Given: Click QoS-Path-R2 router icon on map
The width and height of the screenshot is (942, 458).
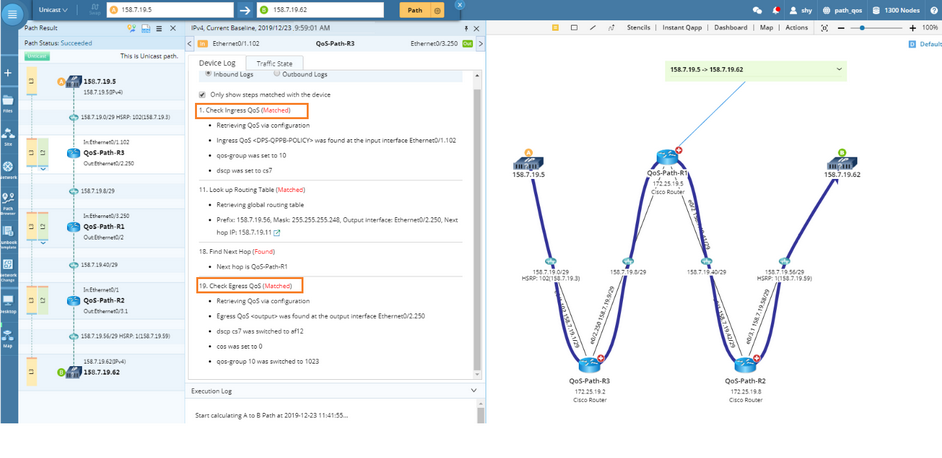Looking at the screenshot, I should click(x=745, y=364).
